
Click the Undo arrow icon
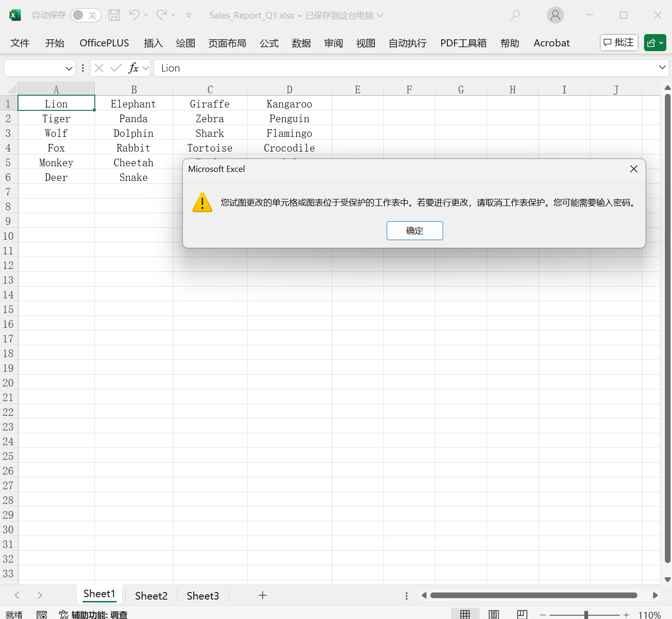[134, 15]
